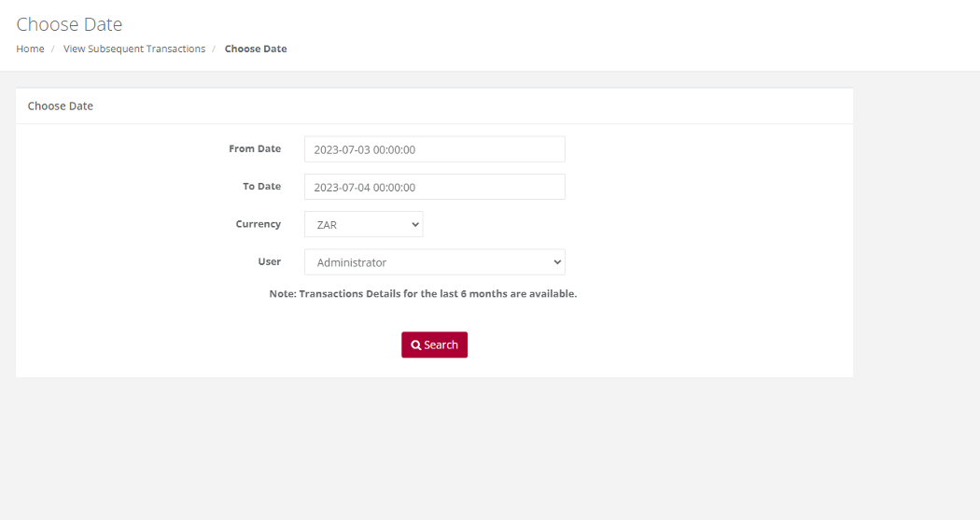Select the Currency label
This screenshot has width=980, height=520.
(259, 224)
